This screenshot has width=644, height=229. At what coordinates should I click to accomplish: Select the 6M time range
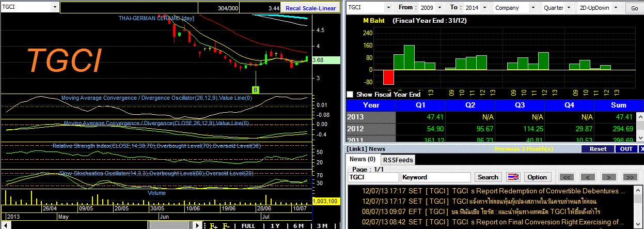click(299, 226)
